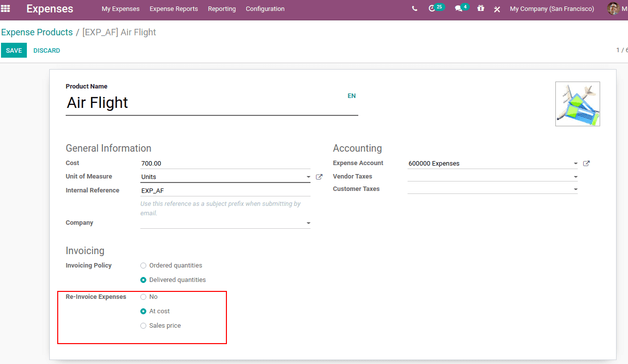Viewport: 628px width, 364px height.
Task: Click the Invoicing Policy label
Action: pos(89,266)
